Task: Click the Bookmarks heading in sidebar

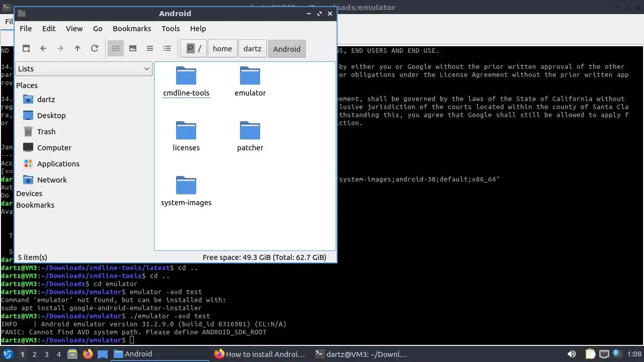Action: [x=35, y=205]
